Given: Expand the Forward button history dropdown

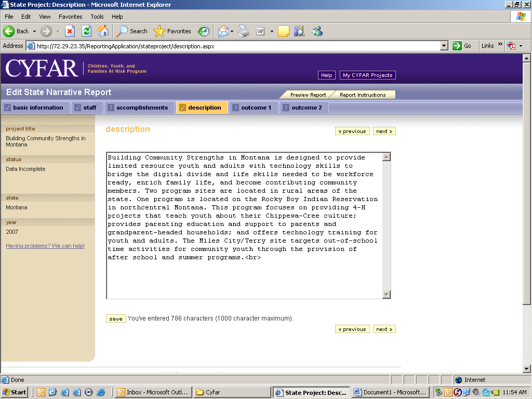Looking at the screenshot, I should tap(58, 32).
